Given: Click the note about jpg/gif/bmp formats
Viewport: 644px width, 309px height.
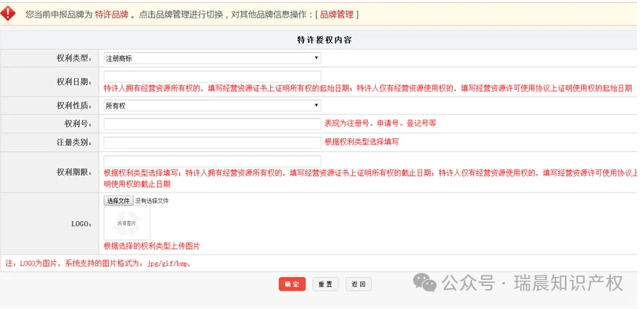Looking at the screenshot, I should pyautogui.click(x=97, y=264).
